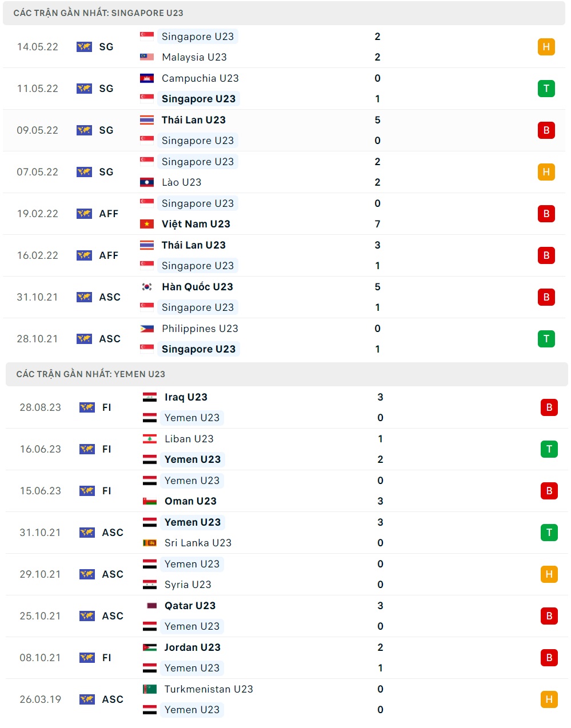Open the Philippines U23 team link
This screenshot has height=728, width=571.
[x=200, y=329]
